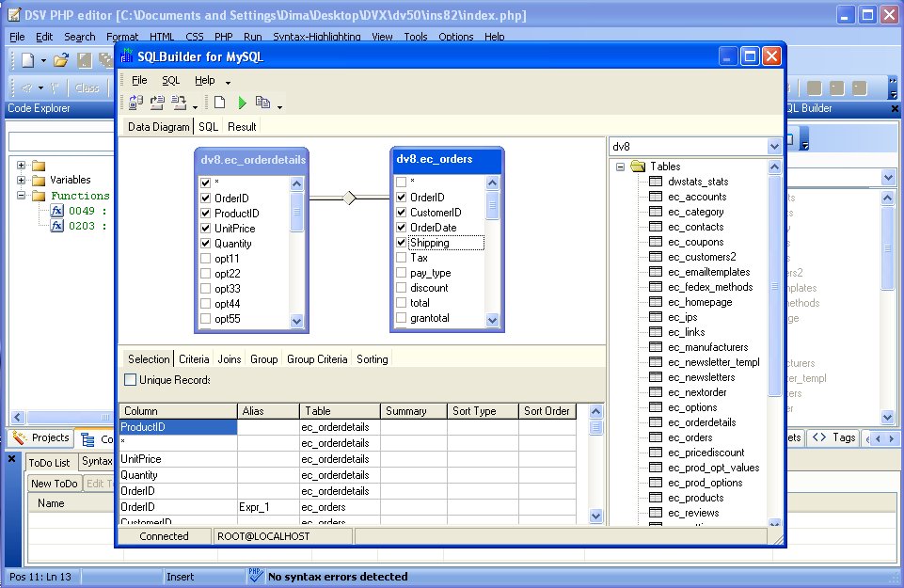
Task: Check the grantotal column in ec_orders
Action: tap(402, 318)
